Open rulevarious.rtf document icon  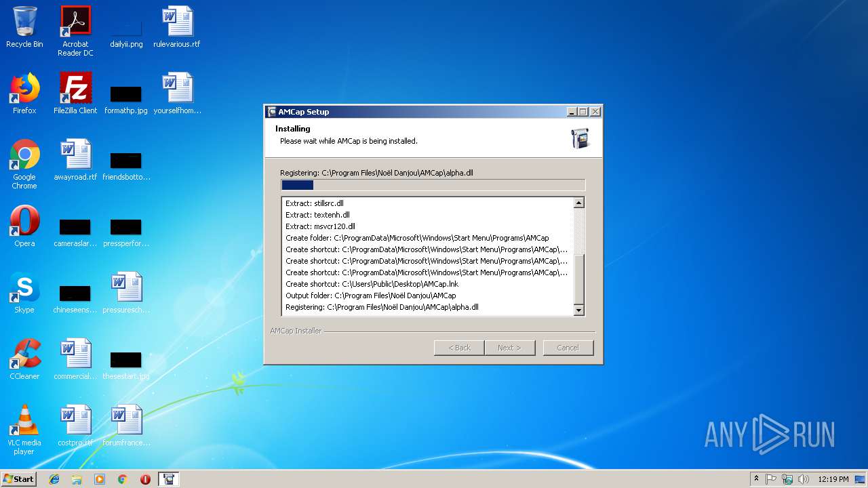[x=177, y=27]
